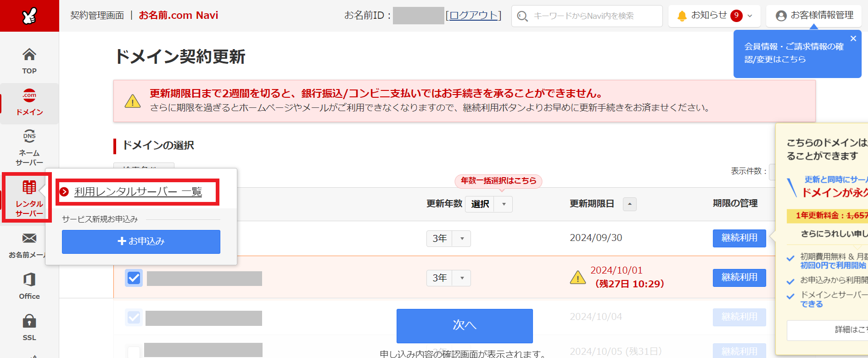The image size is (868, 358).
Task: Uncheck the checked domain in the 2024/10/01 row
Action: [134, 278]
